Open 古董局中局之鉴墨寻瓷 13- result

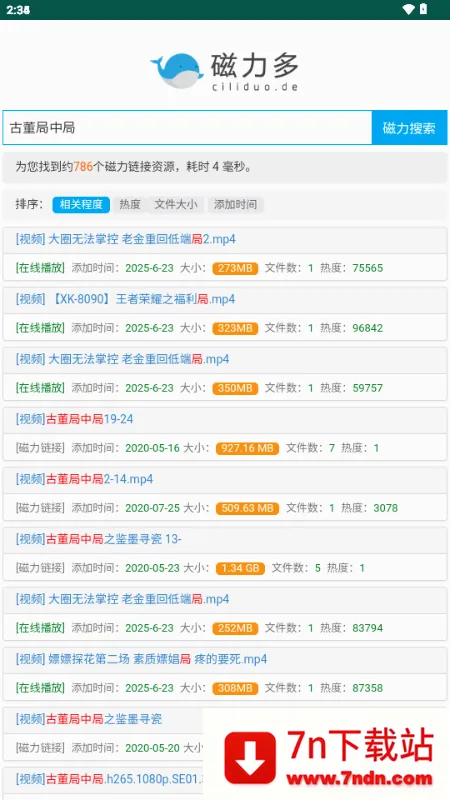point(98,539)
